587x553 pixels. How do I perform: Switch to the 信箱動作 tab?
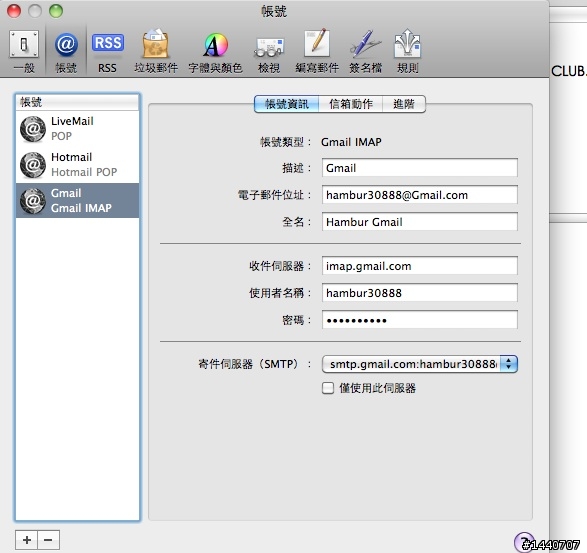[351, 104]
